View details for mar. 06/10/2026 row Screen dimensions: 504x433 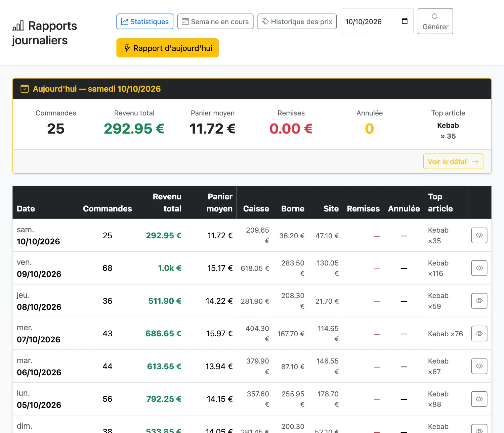[x=479, y=366]
